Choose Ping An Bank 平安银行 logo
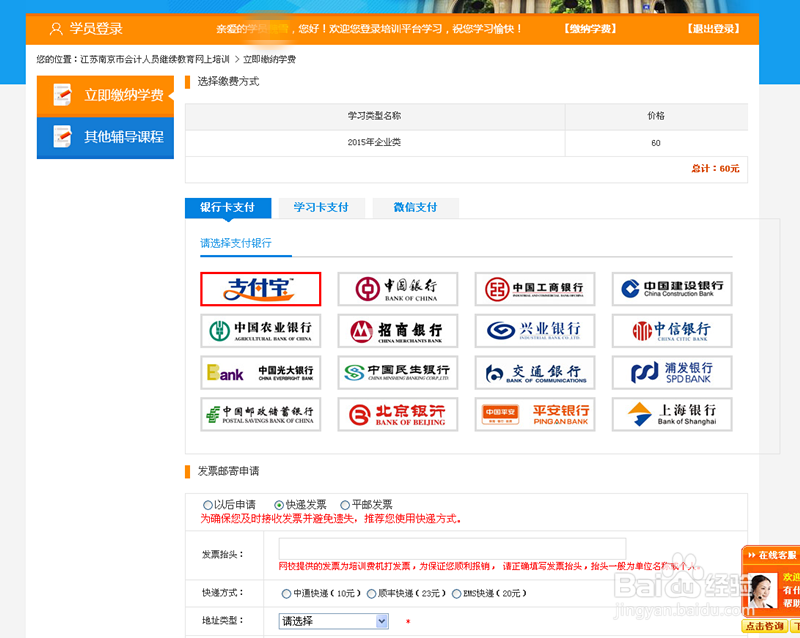The height and width of the screenshot is (638, 800). pyautogui.click(x=535, y=414)
